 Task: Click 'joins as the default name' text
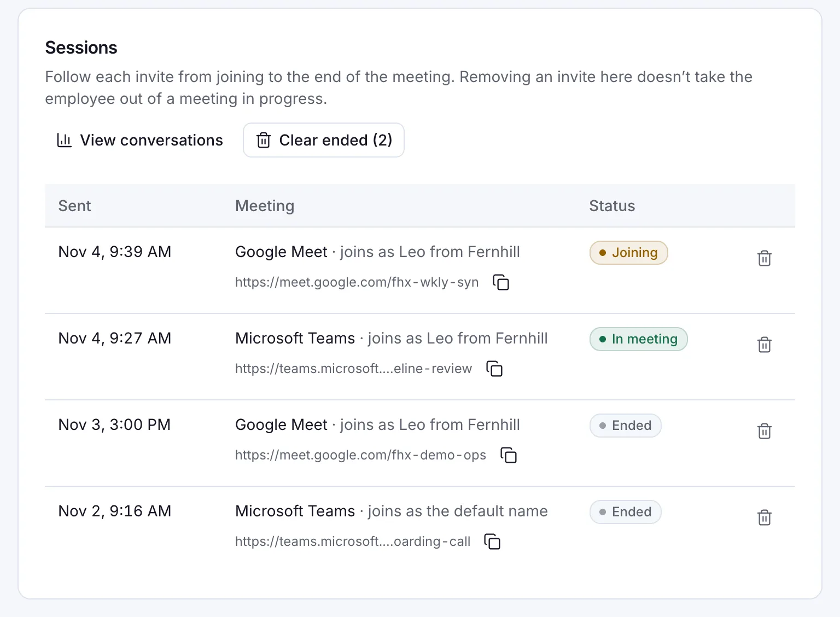(458, 511)
